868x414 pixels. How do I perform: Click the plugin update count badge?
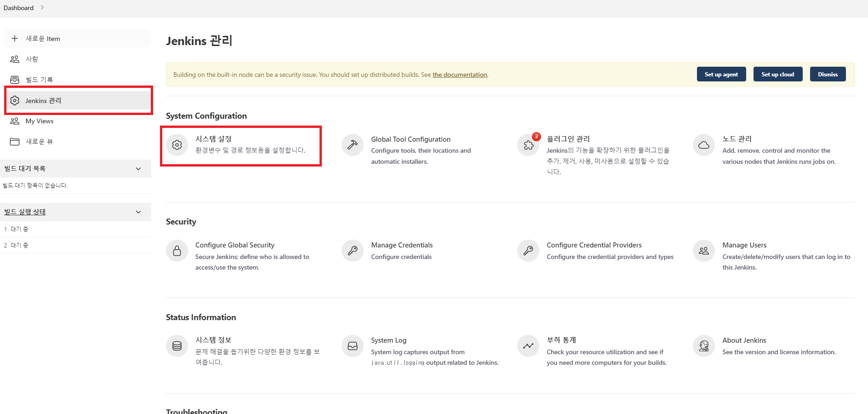536,136
